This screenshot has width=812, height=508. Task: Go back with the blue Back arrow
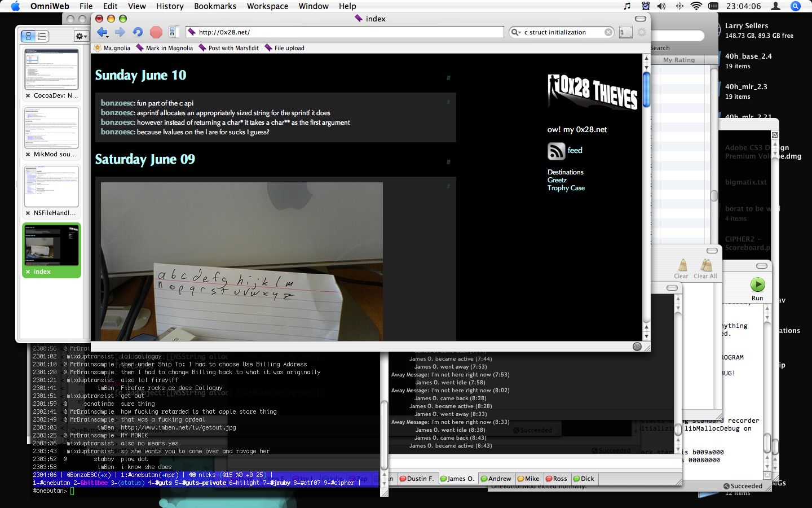tap(102, 32)
